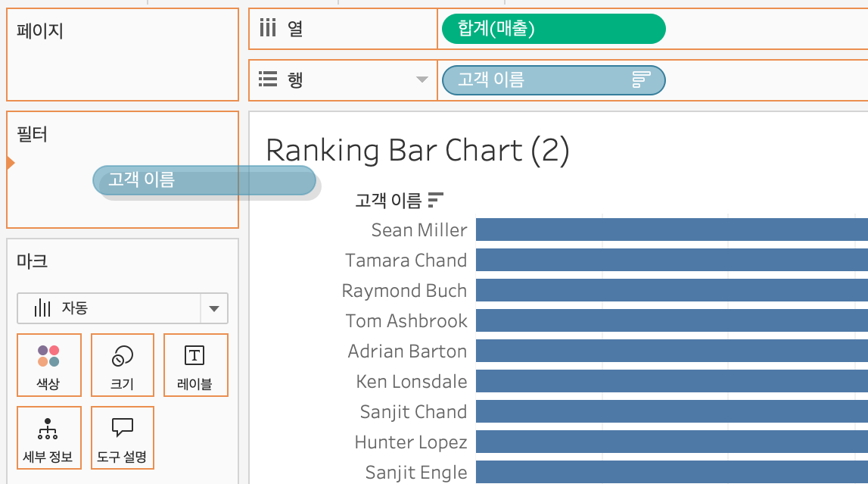The width and height of the screenshot is (868, 484).
Task: Click the Rows (행) shelf icon
Action: point(268,80)
